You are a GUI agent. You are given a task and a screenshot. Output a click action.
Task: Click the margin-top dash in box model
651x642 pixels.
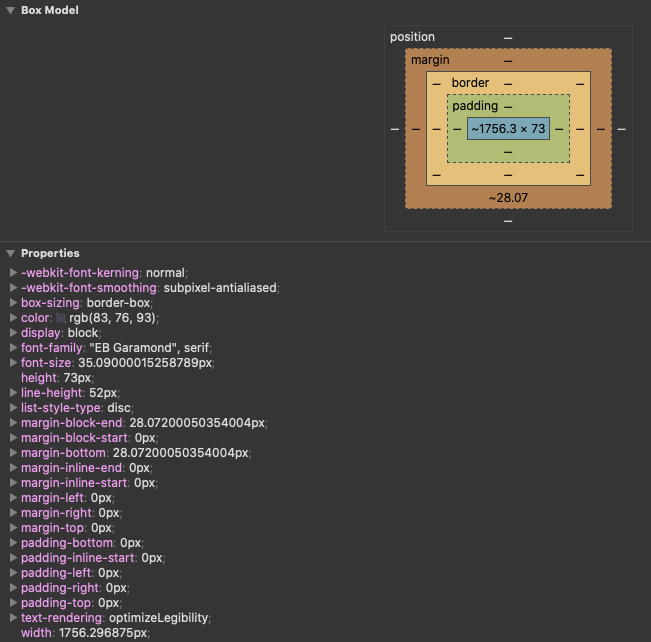(x=508, y=61)
